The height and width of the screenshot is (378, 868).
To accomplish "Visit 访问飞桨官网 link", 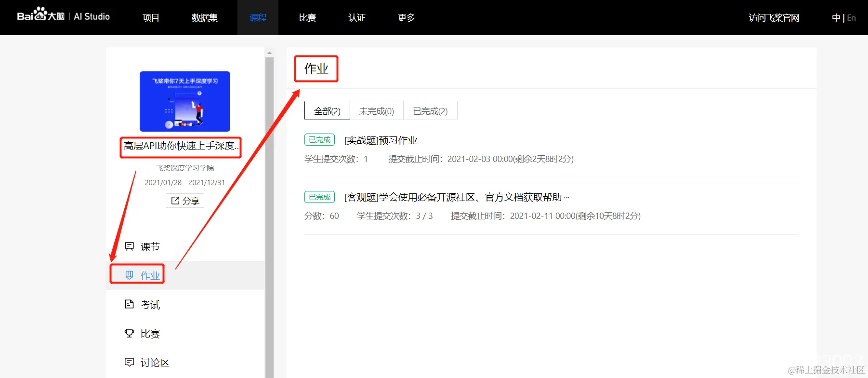I will tap(774, 18).
